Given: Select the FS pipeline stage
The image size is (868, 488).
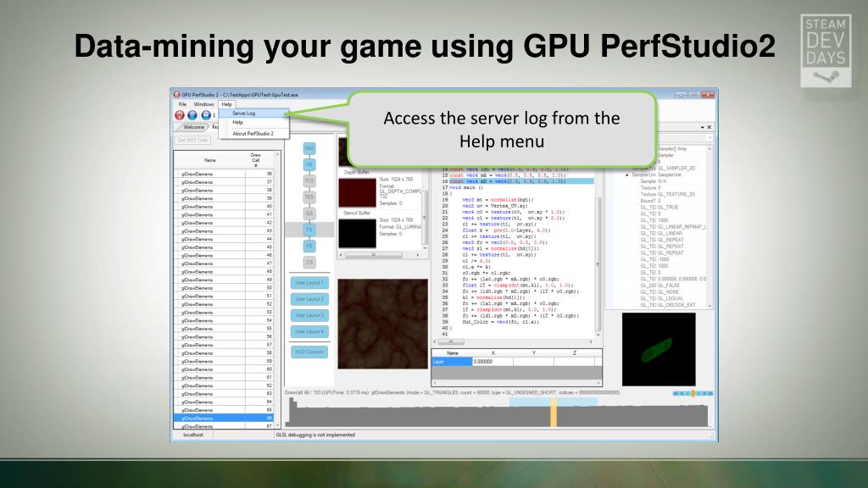Looking at the screenshot, I should [309, 230].
